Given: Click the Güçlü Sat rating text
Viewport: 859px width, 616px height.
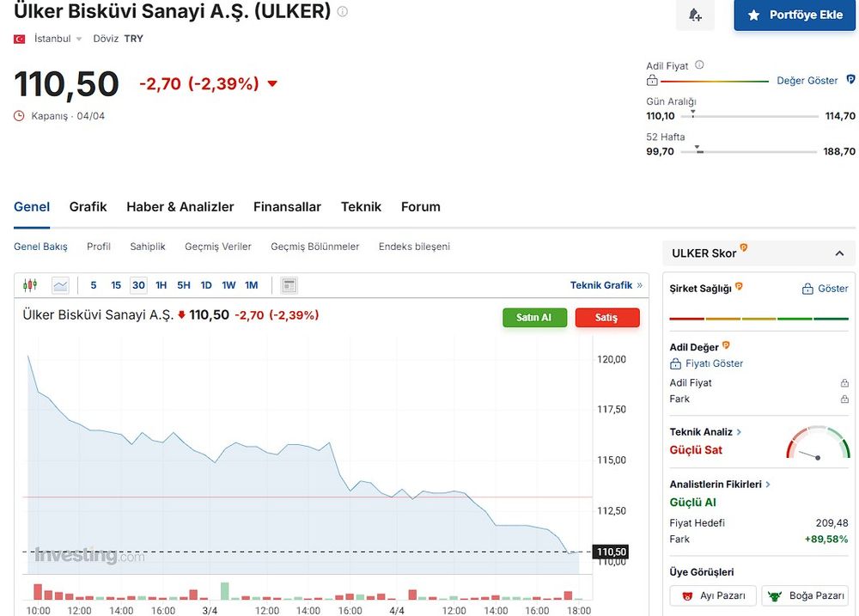Looking at the screenshot, I should click(x=696, y=450).
